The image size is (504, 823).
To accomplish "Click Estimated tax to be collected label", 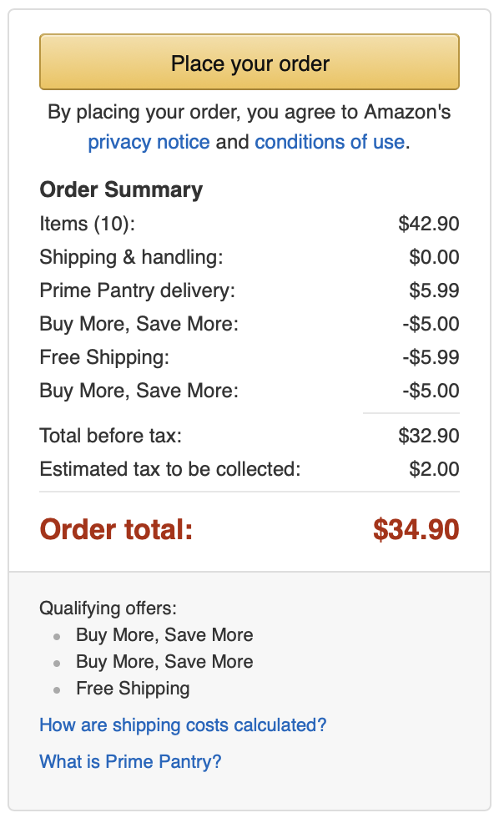I will point(170,469).
